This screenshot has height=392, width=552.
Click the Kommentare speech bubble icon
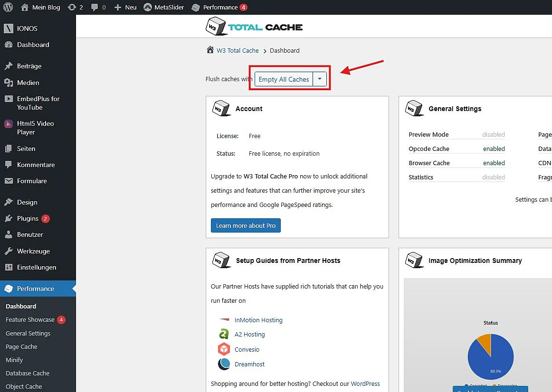9,165
